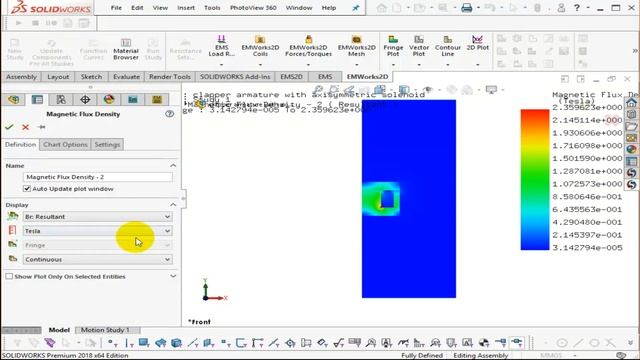Open DisplayManager color sphere tab

click(x=109, y=100)
